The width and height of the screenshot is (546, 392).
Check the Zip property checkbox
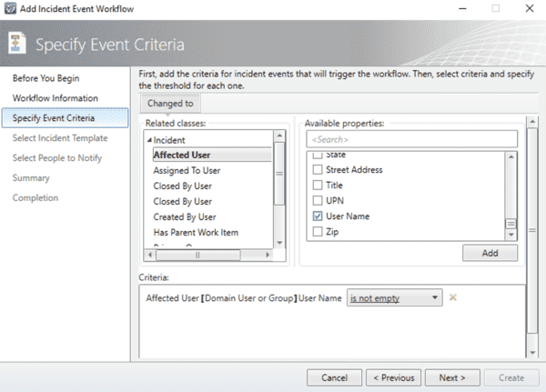pos(318,231)
